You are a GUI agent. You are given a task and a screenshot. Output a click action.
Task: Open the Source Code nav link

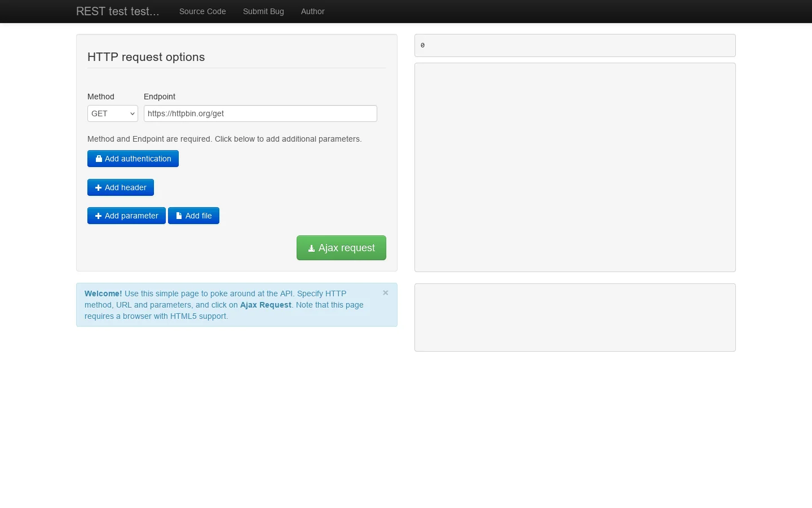(x=202, y=11)
